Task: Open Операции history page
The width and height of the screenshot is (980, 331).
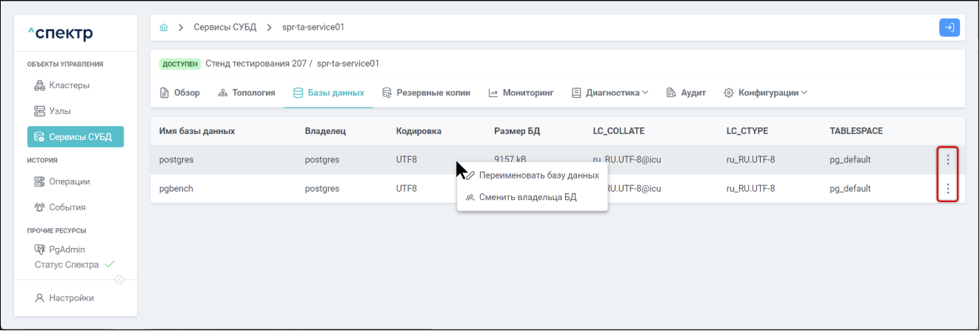Action: (x=69, y=181)
